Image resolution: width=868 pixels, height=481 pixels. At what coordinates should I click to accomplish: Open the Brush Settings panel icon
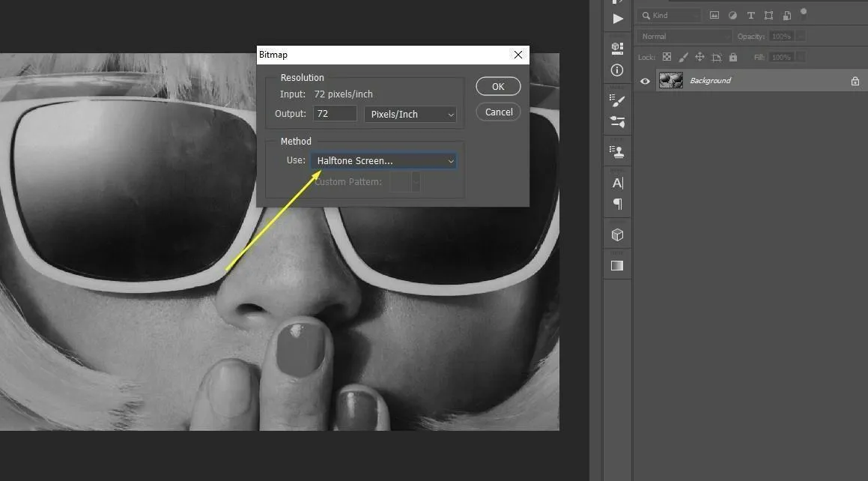coord(617,121)
